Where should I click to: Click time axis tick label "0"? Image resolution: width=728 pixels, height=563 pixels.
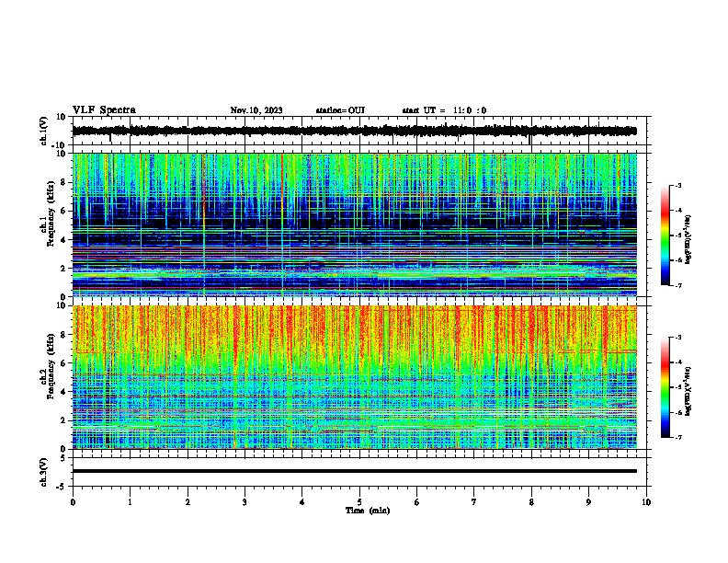[x=73, y=502]
